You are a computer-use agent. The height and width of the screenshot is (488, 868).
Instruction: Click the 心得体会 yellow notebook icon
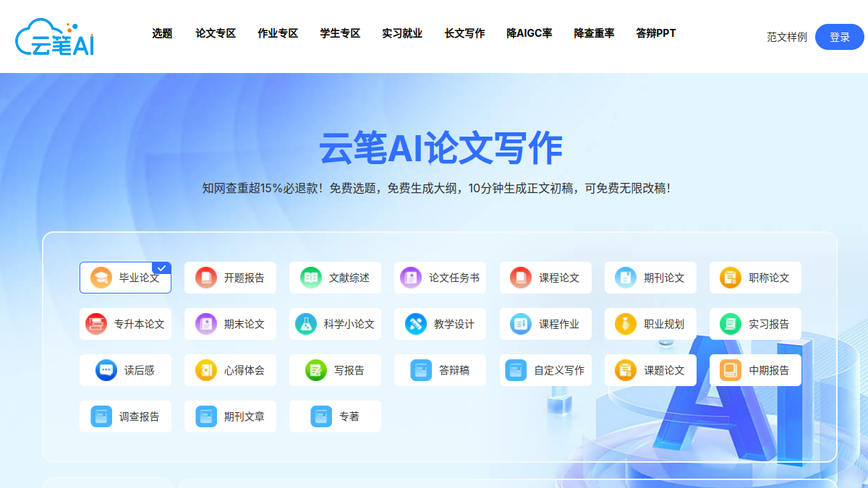[x=206, y=370]
